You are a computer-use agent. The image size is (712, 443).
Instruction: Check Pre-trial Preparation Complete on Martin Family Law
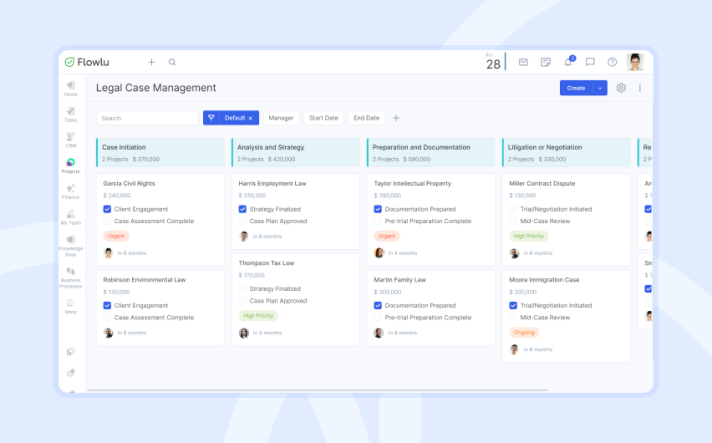tap(378, 317)
